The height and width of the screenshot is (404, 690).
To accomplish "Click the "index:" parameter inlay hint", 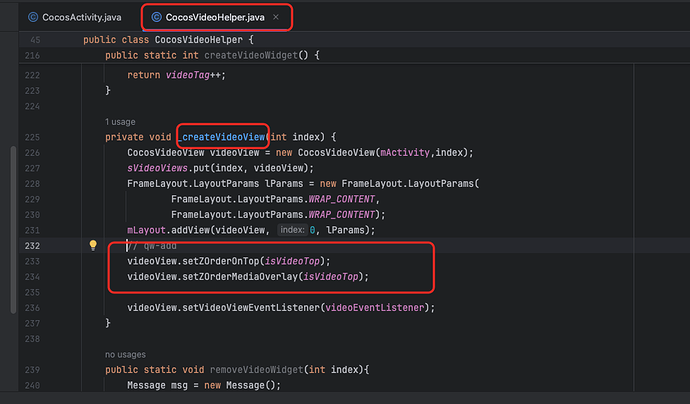I will click(292, 230).
